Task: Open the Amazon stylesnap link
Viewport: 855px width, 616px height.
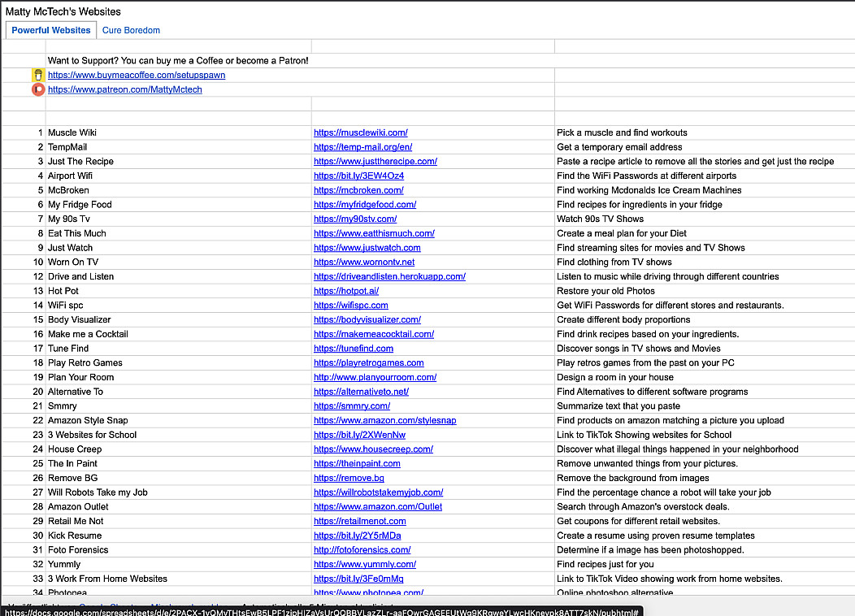Action: pyautogui.click(x=384, y=420)
